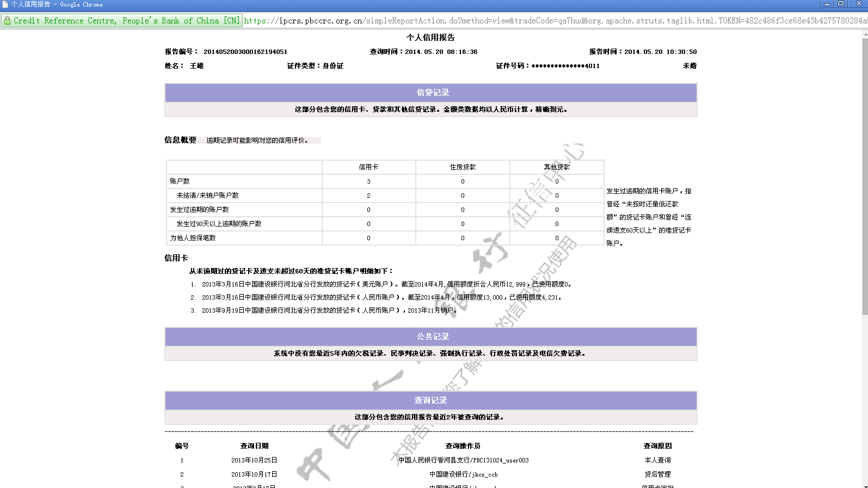The image size is (868, 488).
Task: Click the 个人信用报告 page title
Action: point(430,38)
